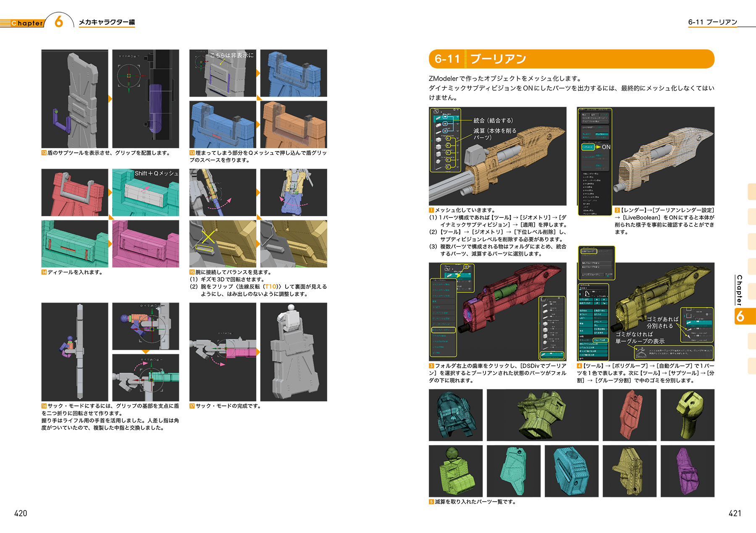Expand the Folder Actions popup header

440,280
